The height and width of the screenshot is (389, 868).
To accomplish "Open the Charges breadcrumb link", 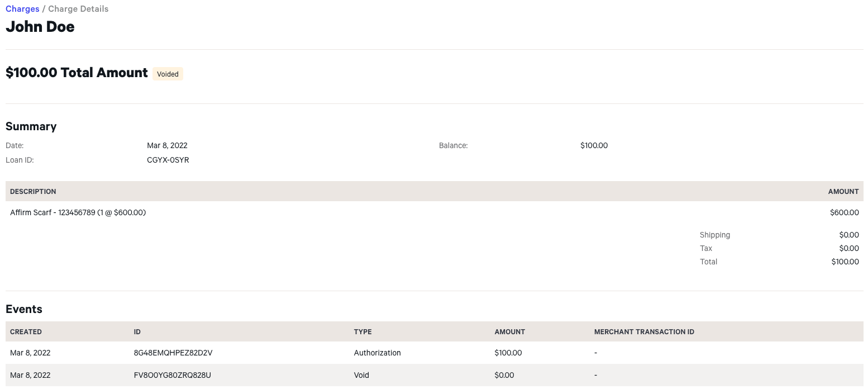I will pos(22,9).
